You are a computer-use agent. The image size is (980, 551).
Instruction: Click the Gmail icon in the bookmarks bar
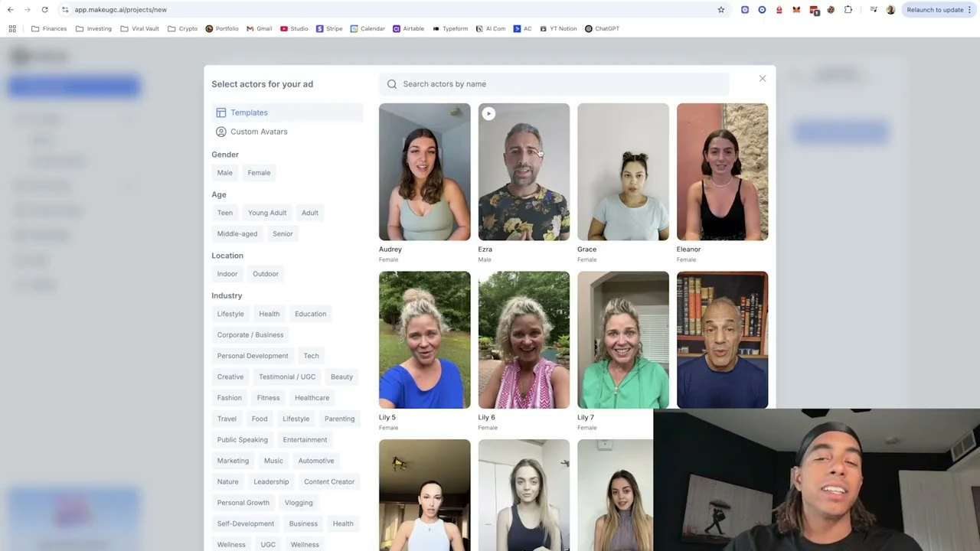point(251,28)
